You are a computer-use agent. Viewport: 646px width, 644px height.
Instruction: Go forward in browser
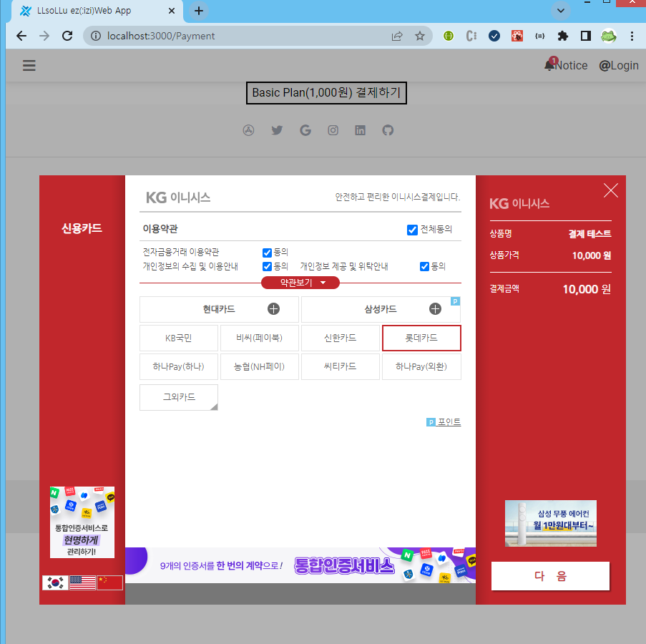(x=44, y=36)
